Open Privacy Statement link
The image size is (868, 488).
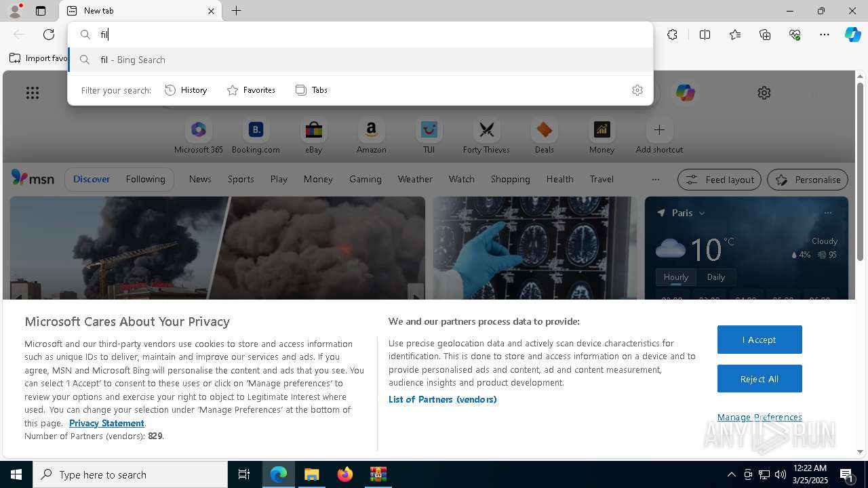tap(106, 423)
